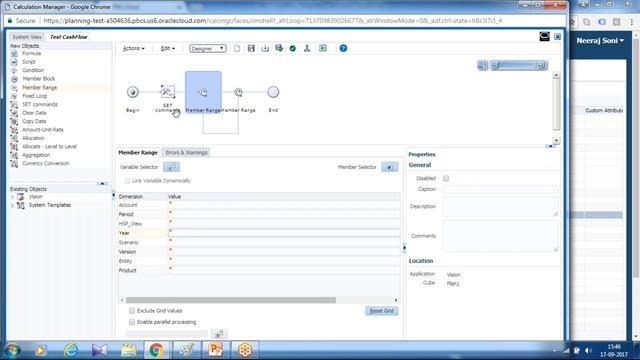
Task: Click the Save As download-arrow toolbar icon
Action: coord(265,48)
